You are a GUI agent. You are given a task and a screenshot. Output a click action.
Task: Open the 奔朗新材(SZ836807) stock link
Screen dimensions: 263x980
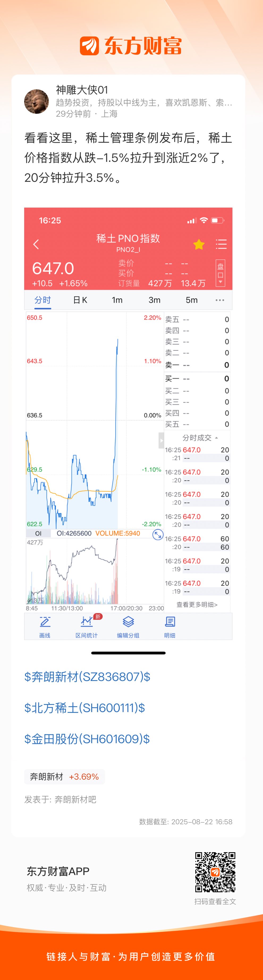[x=87, y=677]
